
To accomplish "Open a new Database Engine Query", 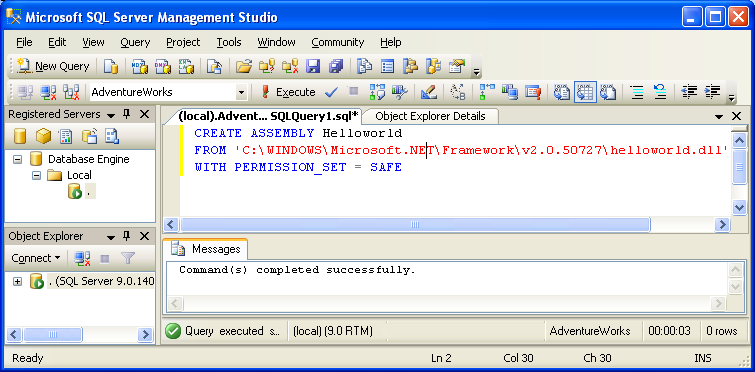I will click(111, 66).
